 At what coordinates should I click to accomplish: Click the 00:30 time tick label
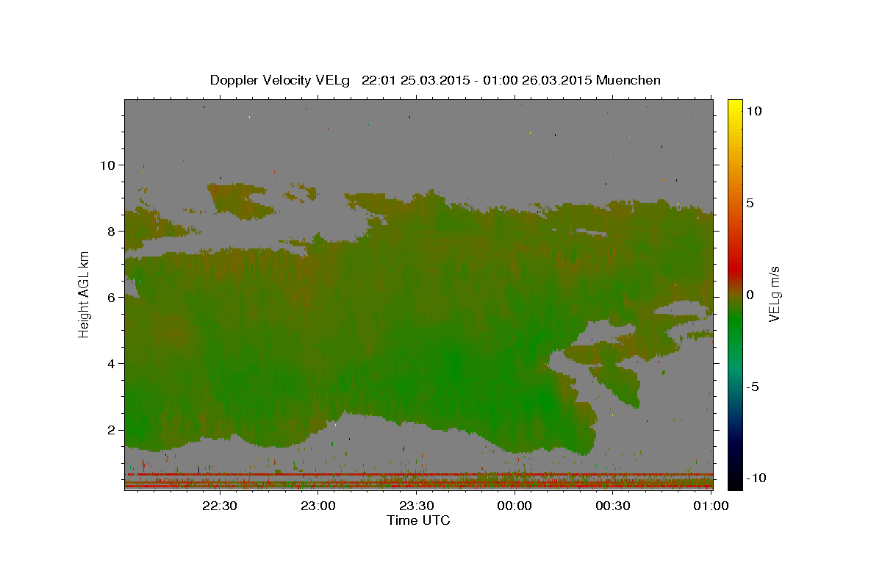coord(612,506)
